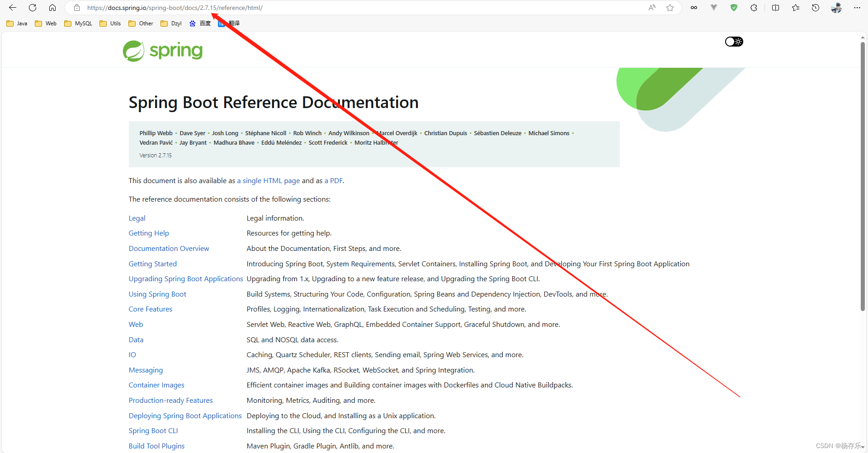Click the page vertical scrollbar thumb
The height and width of the screenshot is (453, 868).
[863, 176]
